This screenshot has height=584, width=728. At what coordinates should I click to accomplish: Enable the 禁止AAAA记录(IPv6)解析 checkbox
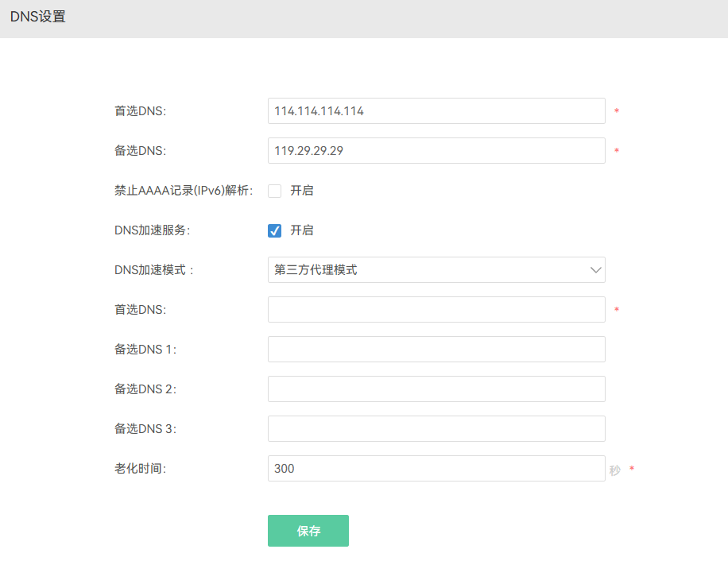click(274, 191)
